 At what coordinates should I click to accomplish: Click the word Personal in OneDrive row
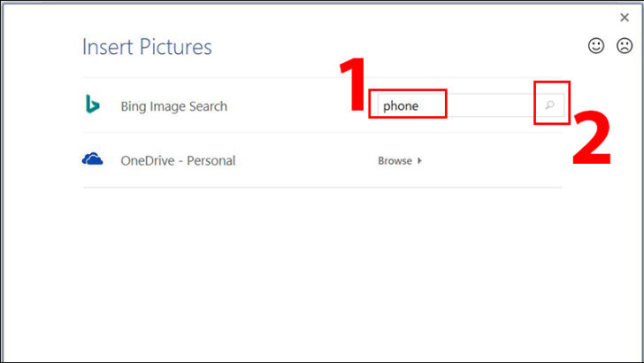(211, 160)
